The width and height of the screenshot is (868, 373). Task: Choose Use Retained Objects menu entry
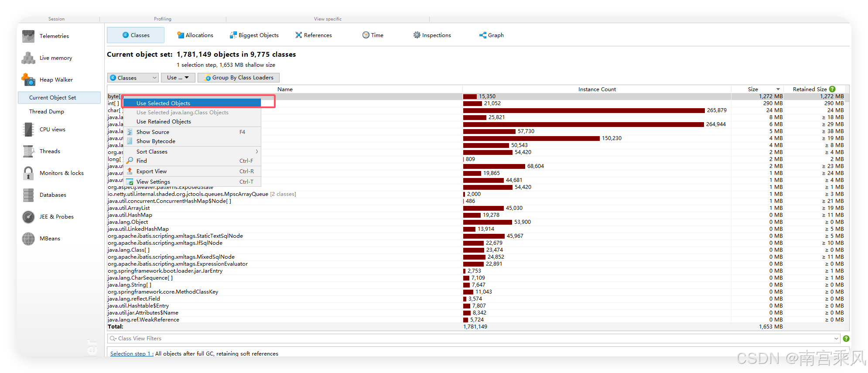click(x=192, y=121)
